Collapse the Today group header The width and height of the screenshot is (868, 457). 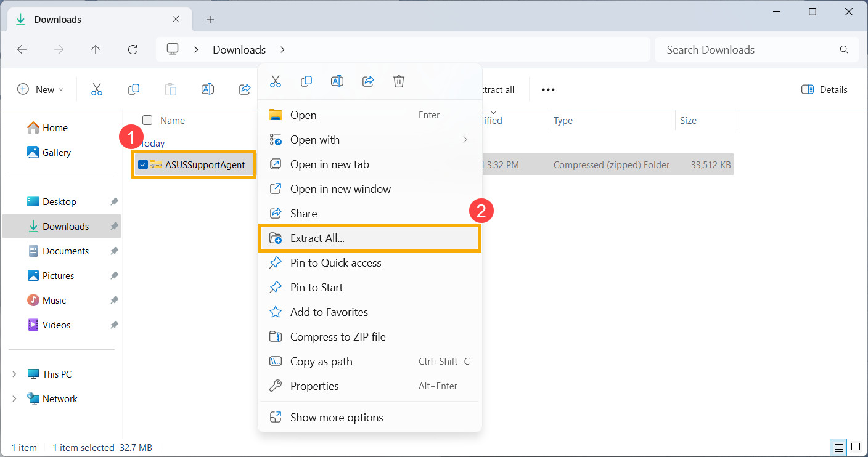[x=153, y=144]
